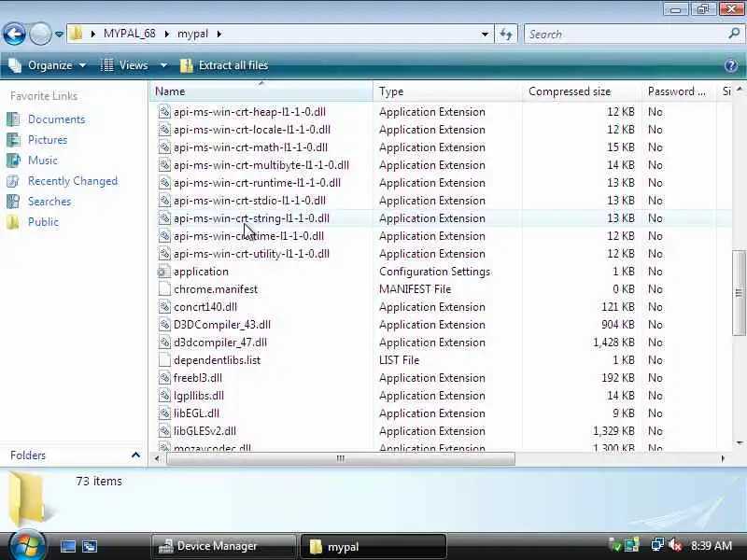
Task: Click the magnifier search icon
Action: tap(734, 34)
